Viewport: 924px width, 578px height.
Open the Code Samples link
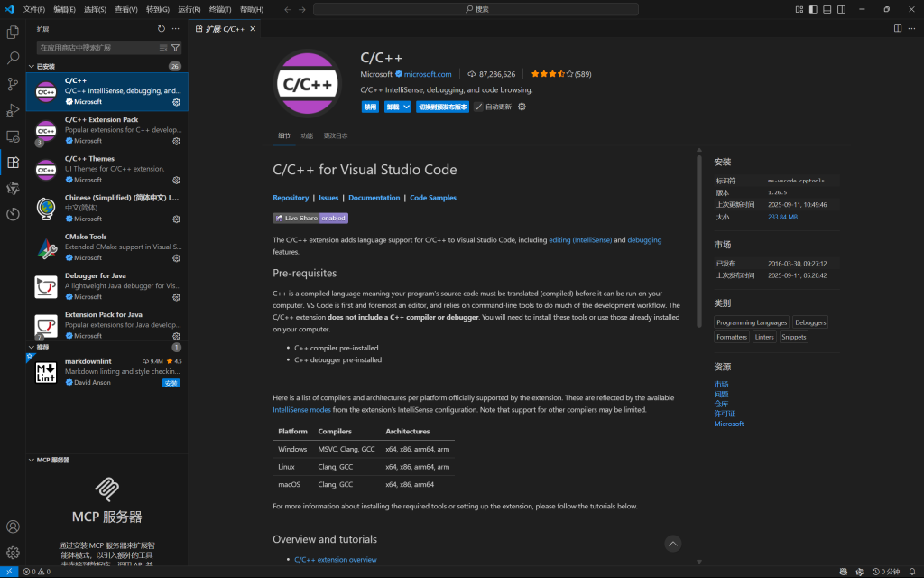pos(433,198)
